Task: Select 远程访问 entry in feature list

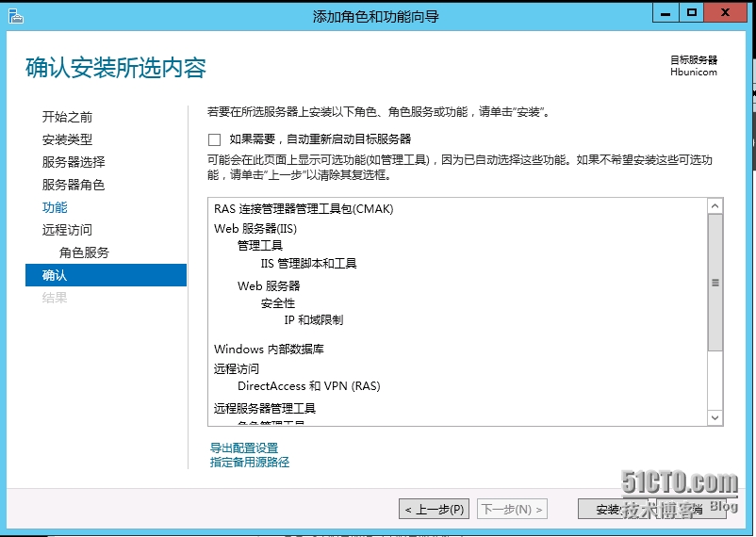Action: (x=237, y=368)
